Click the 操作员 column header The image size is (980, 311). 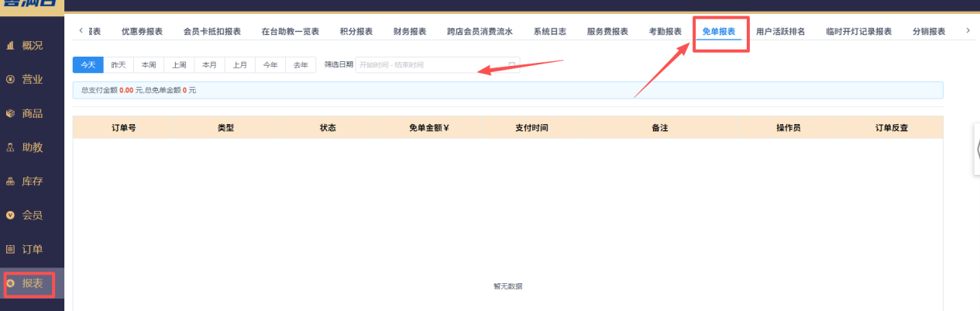789,127
